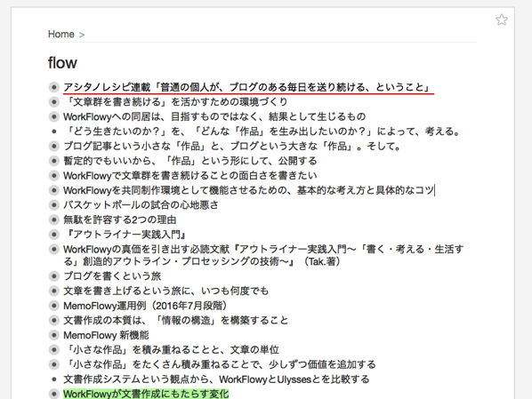
Task: Click bullet of 「小さな作品」をたくさん積み重ねる item
Action: pyautogui.click(x=54, y=364)
